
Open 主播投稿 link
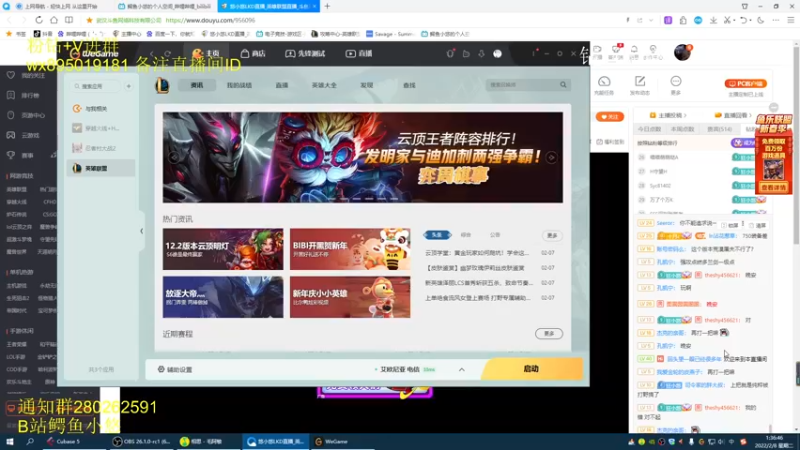(667, 115)
